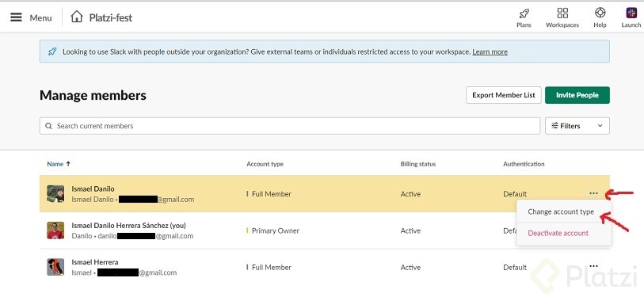Focus the Search current members field
Viewport: 644px width, 297px height.
coord(290,126)
